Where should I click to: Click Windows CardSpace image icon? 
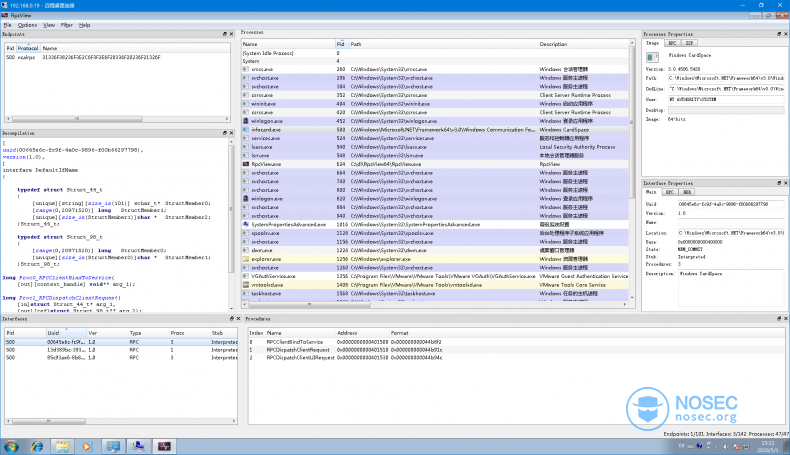652,56
